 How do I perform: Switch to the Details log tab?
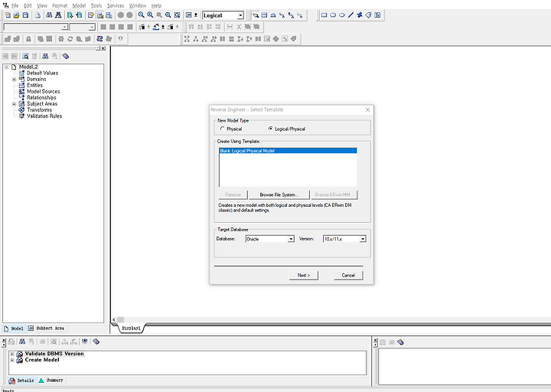point(21,381)
